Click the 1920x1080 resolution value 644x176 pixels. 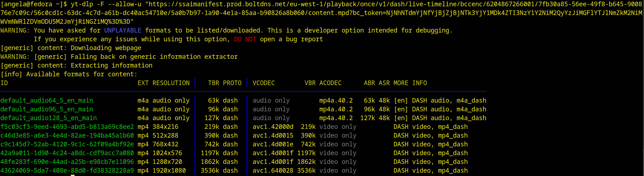pyautogui.click(x=169, y=170)
